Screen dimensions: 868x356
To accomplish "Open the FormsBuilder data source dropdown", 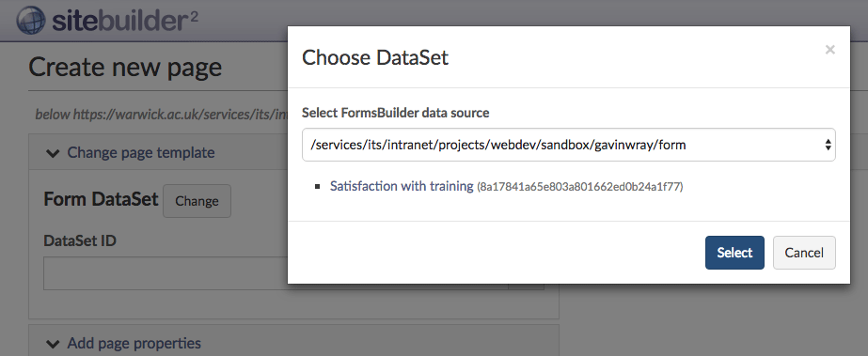I will [x=569, y=145].
